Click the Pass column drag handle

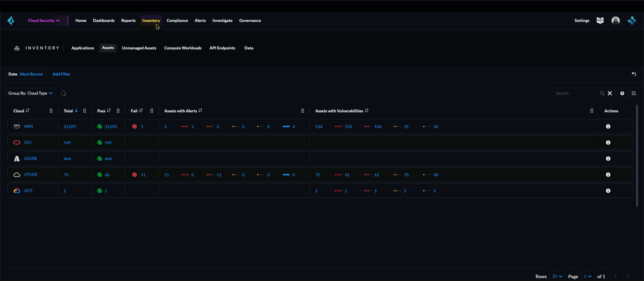click(118, 111)
